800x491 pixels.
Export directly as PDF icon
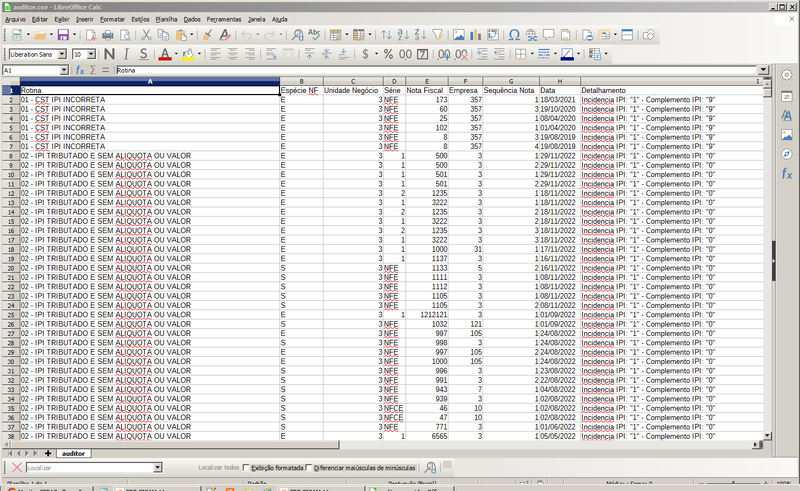[91, 35]
